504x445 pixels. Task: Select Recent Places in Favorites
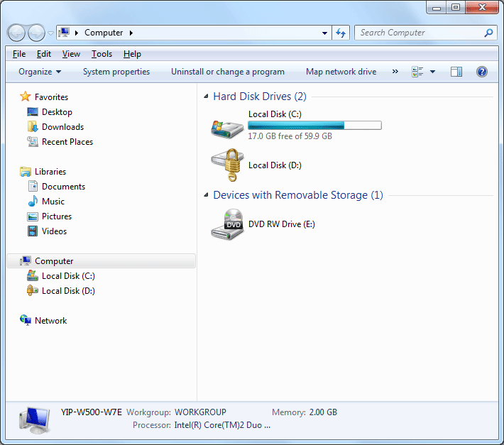point(67,142)
